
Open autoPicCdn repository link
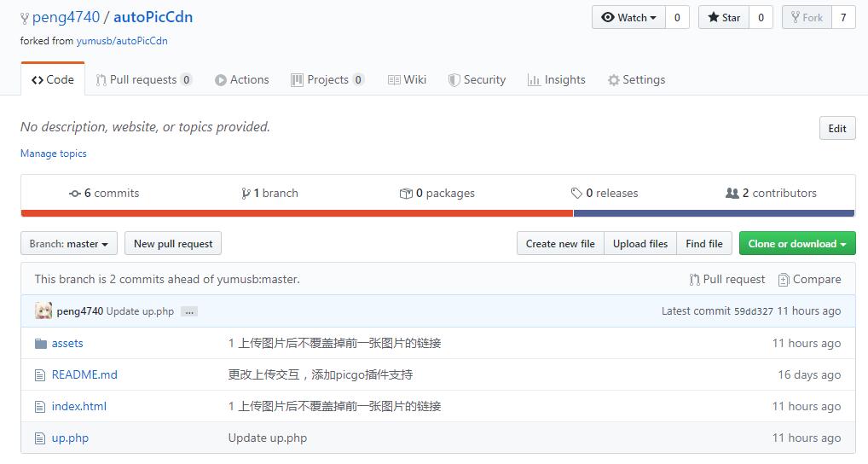[x=153, y=17]
